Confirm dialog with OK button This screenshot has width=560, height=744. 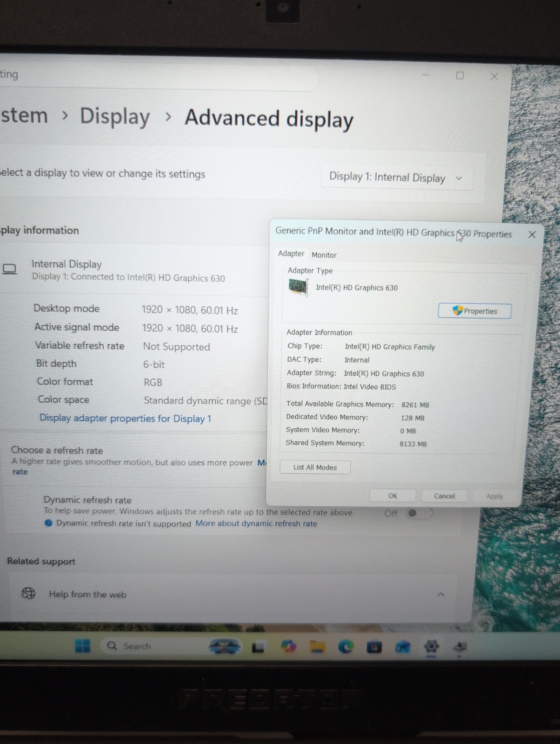pos(393,496)
